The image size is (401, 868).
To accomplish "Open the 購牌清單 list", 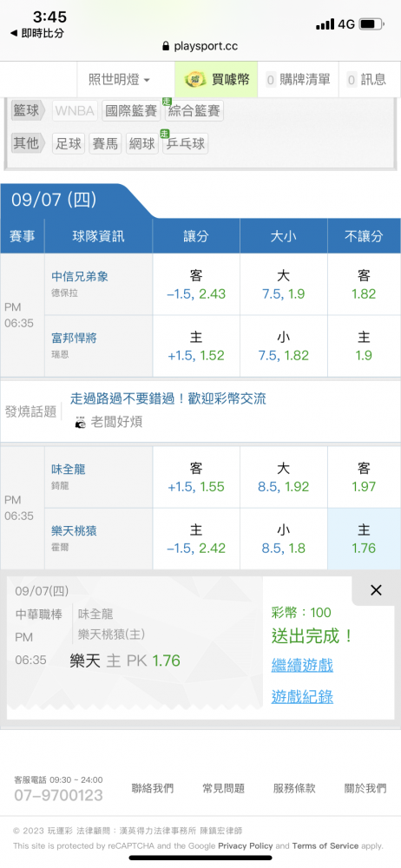I will pyautogui.click(x=298, y=80).
